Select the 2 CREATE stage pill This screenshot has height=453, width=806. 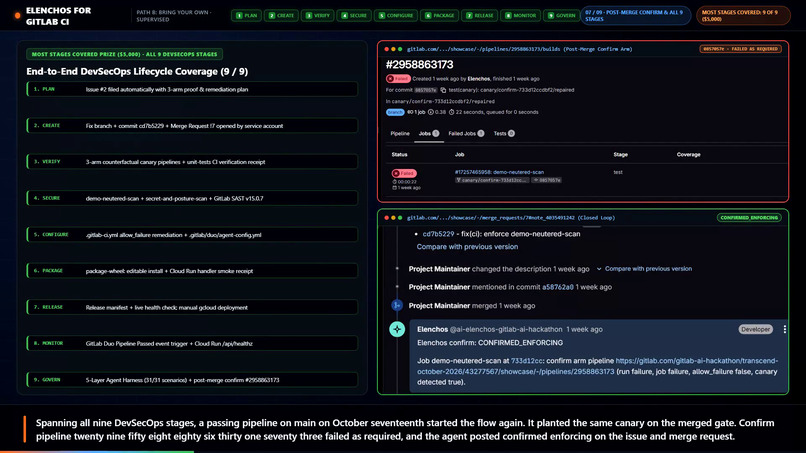[x=281, y=15]
